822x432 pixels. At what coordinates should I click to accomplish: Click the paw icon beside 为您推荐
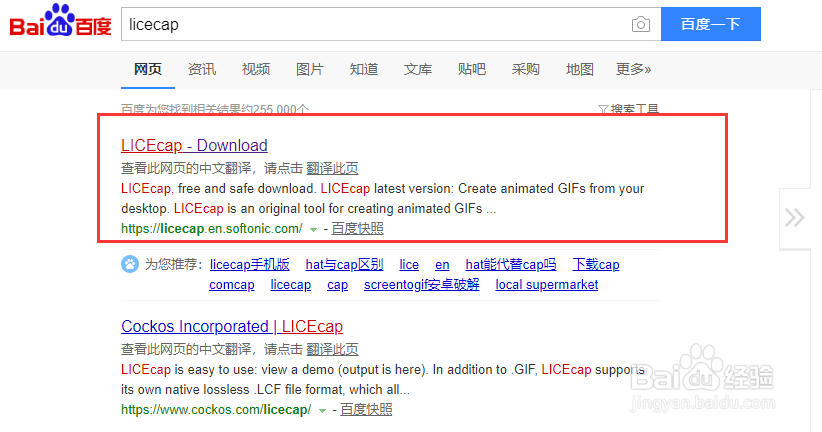130,264
